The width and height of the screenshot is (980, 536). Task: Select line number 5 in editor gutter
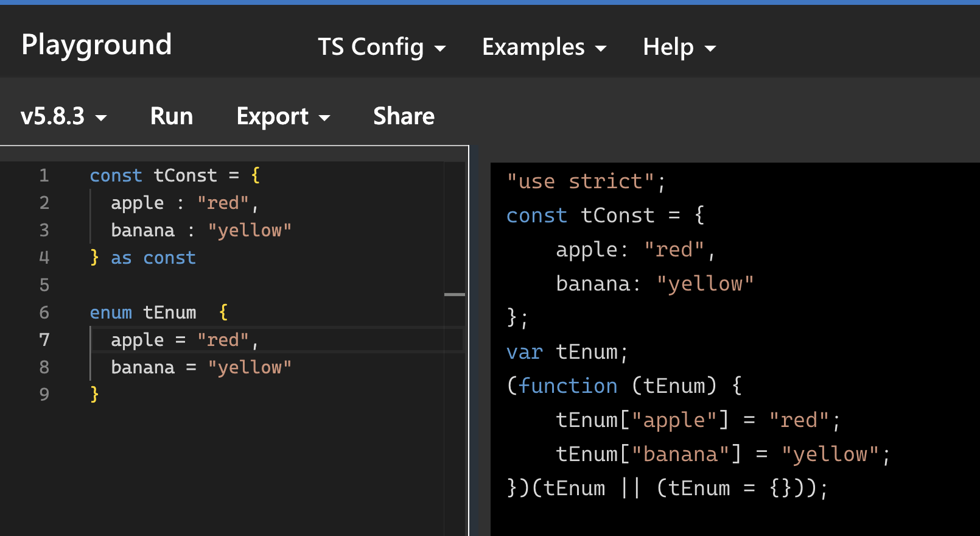click(44, 285)
